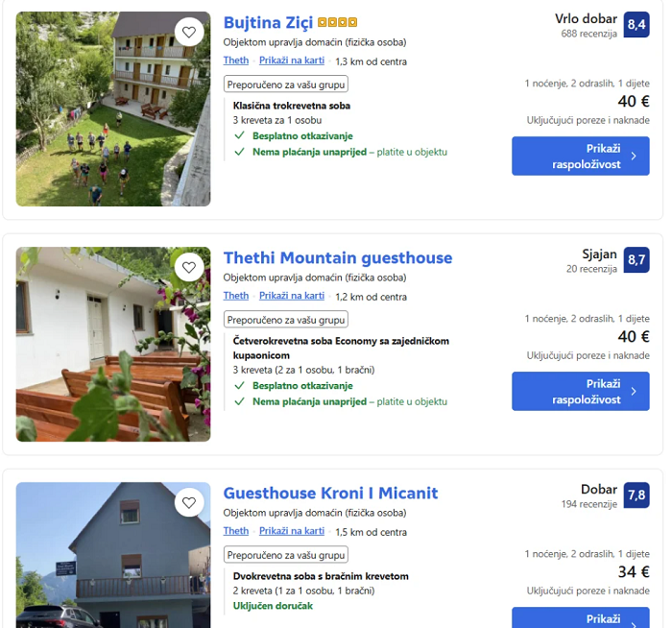Click the 7,8 review score badge
The width and height of the screenshot is (672, 628).
point(636,495)
